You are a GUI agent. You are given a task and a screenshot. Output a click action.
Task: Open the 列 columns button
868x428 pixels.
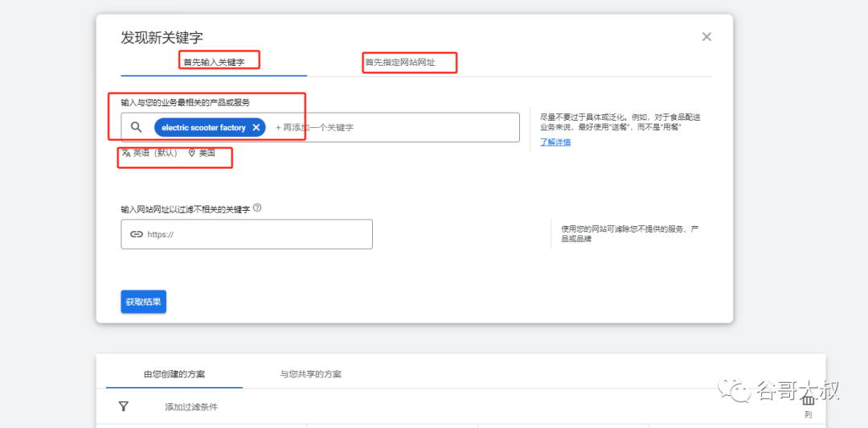(x=808, y=409)
